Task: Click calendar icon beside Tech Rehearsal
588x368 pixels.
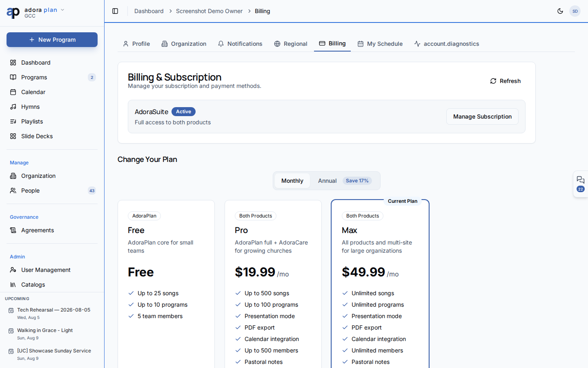Action: (x=11, y=310)
